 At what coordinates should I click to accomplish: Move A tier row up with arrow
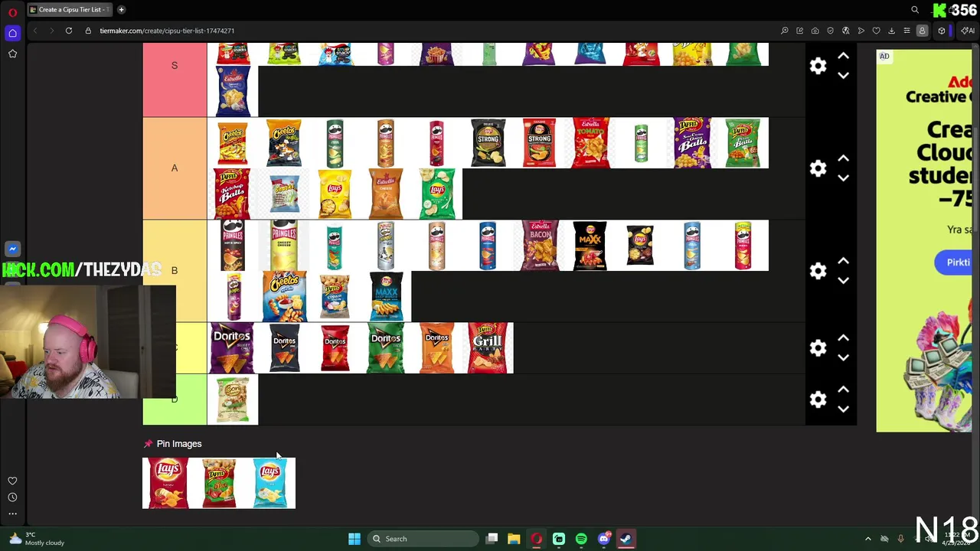(x=843, y=158)
